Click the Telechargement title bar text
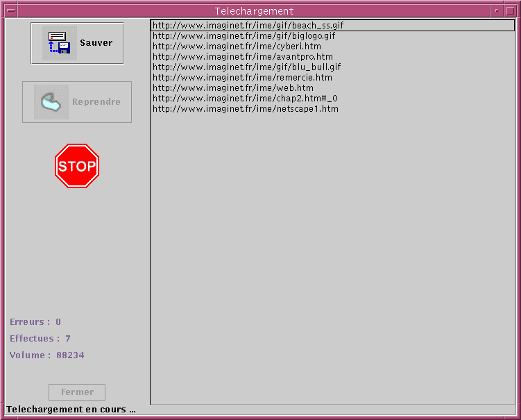The height and width of the screenshot is (420, 521). pyautogui.click(x=254, y=11)
